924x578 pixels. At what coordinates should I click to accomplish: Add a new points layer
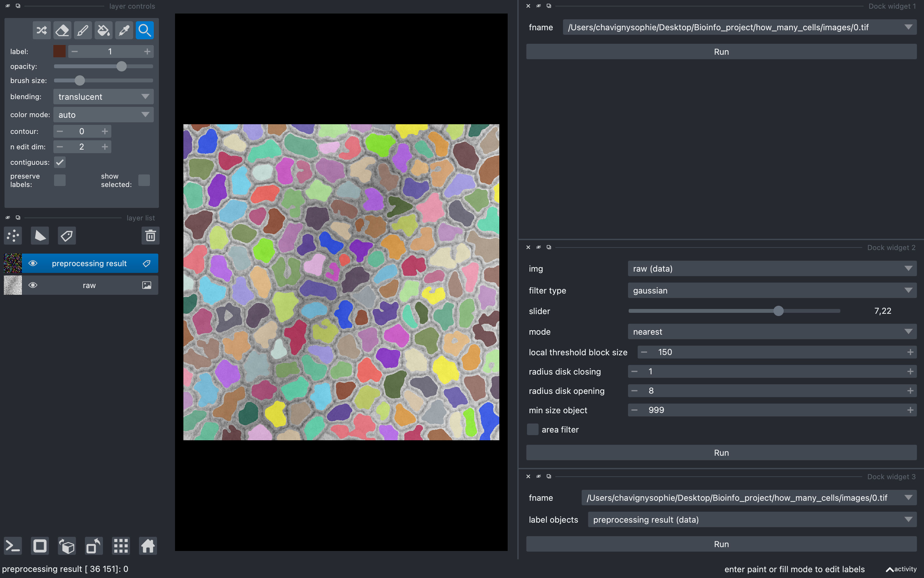13,236
